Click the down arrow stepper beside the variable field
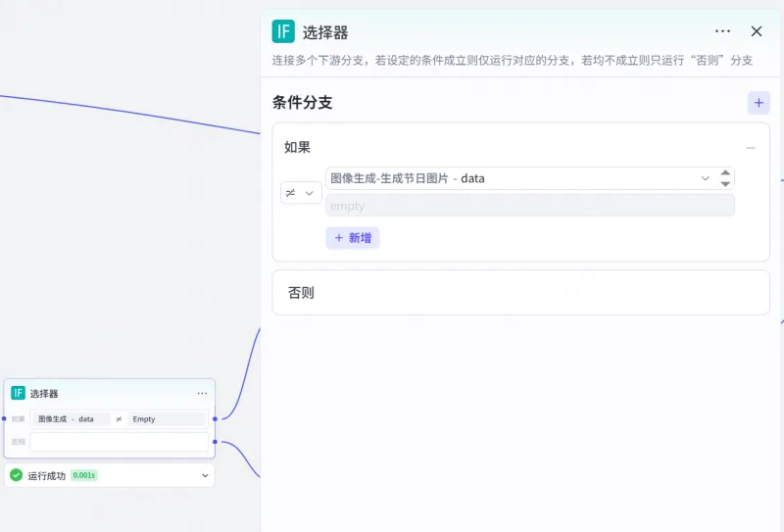The width and height of the screenshot is (784, 532). point(725,184)
